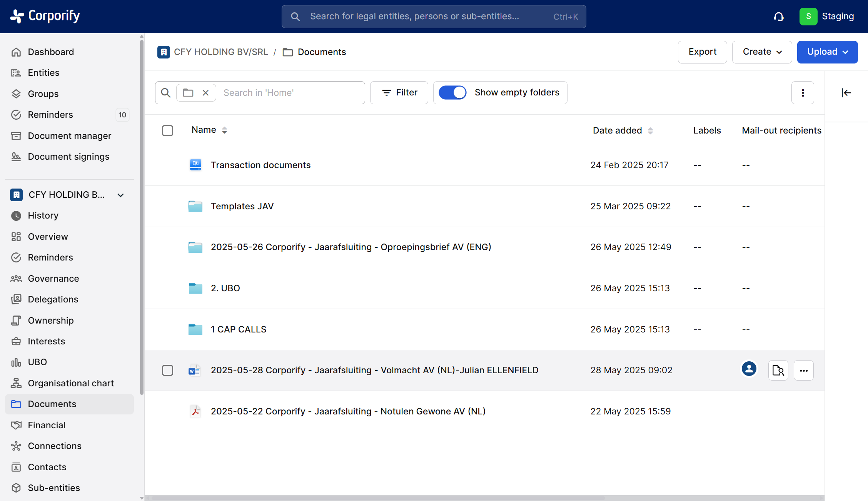Open the Create dropdown menu

coord(761,52)
